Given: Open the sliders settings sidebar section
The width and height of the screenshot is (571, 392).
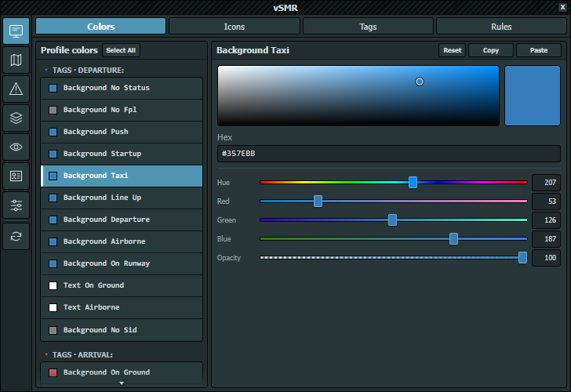Looking at the screenshot, I should tap(16, 205).
